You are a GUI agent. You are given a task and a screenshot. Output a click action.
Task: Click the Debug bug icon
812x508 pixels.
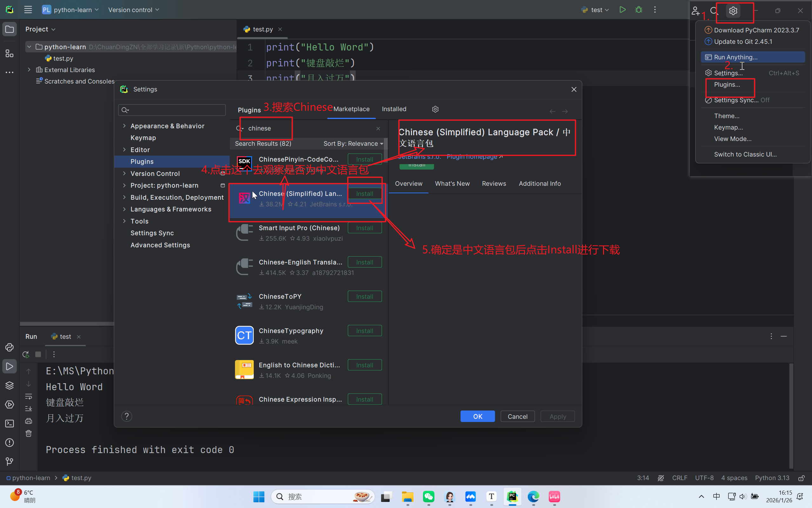tap(639, 10)
